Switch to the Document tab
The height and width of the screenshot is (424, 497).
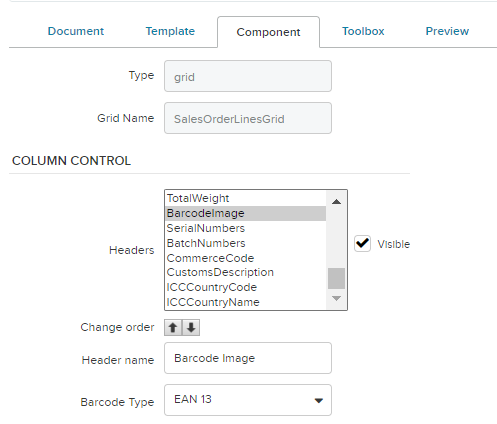(76, 31)
